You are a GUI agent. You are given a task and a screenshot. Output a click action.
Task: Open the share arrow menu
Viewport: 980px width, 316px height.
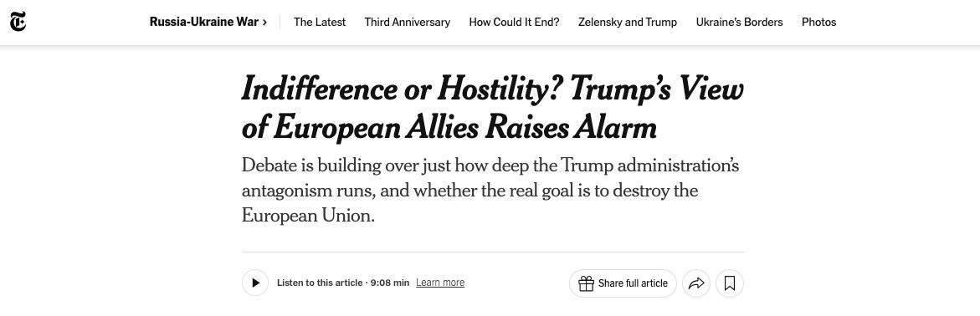pyautogui.click(x=695, y=283)
